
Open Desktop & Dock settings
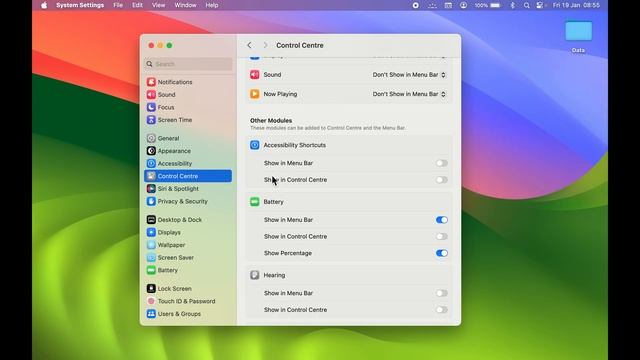[174, 220]
